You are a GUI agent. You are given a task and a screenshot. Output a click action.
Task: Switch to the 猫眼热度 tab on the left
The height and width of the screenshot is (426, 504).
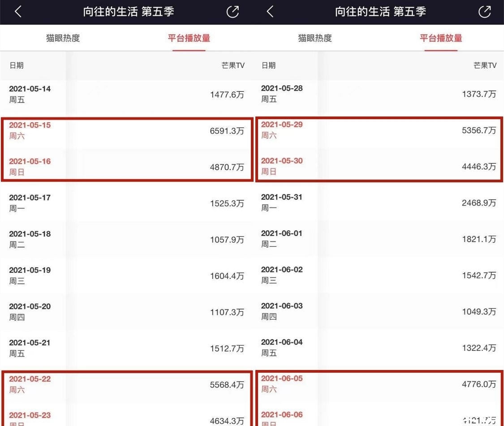click(62, 38)
